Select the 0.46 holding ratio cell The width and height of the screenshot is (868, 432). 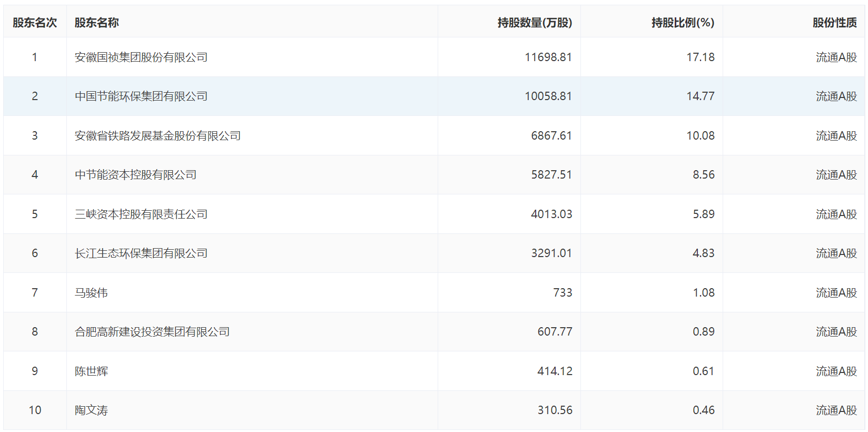pyautogui.click(x=703, y=410)
